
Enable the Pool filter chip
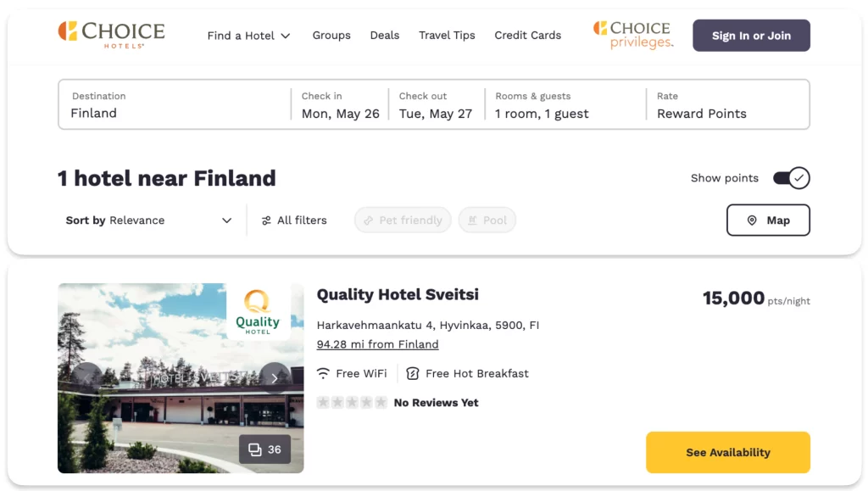(487, 220)
